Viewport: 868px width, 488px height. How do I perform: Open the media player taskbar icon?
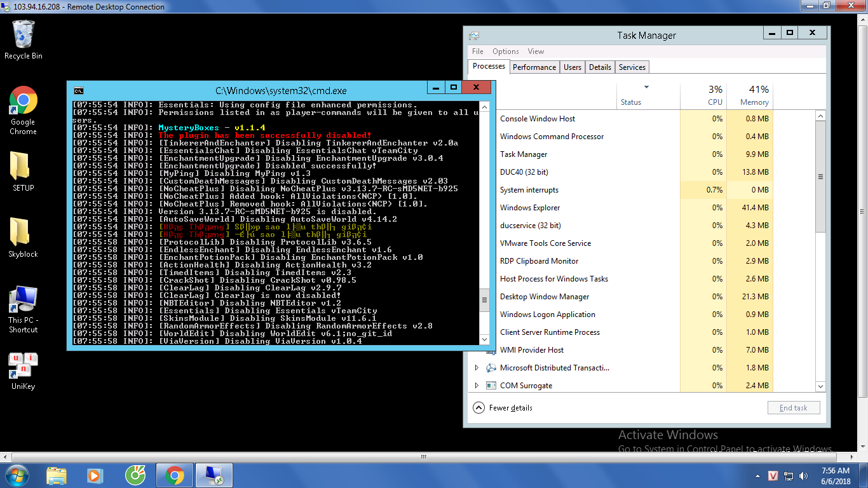click(95, 475)
